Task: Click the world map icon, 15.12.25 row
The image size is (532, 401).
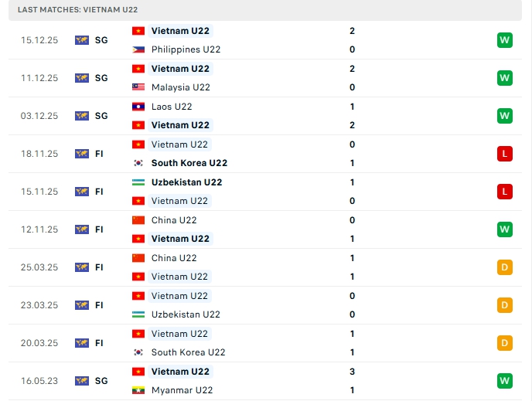Action: pos(82,40)
